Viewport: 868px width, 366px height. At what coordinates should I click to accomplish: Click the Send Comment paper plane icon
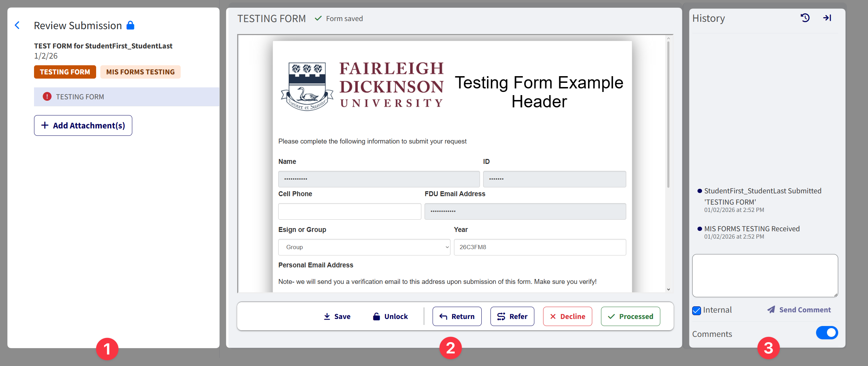pyautogui.click(x=771, y=310)
